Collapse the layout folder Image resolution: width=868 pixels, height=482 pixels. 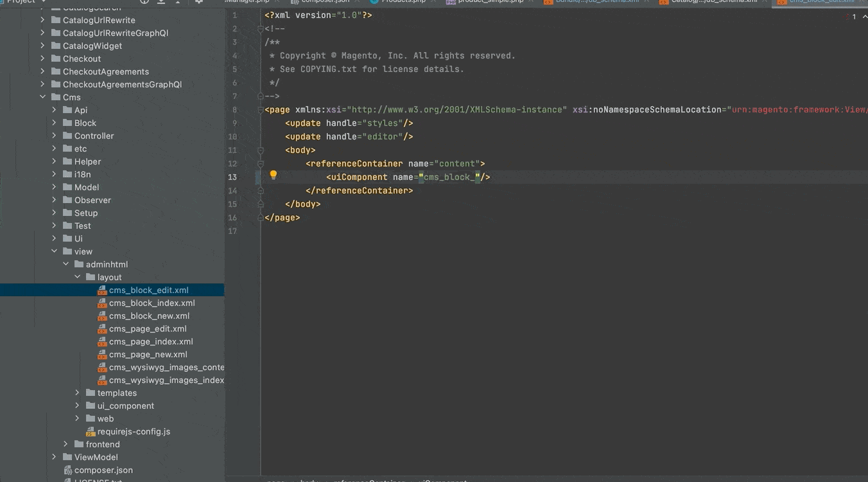[78, 278]
